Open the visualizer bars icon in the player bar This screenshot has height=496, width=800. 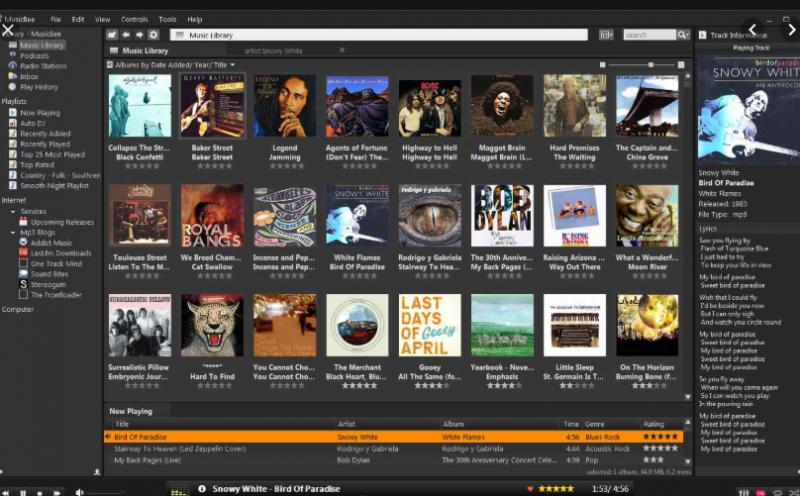click(179, 491)
